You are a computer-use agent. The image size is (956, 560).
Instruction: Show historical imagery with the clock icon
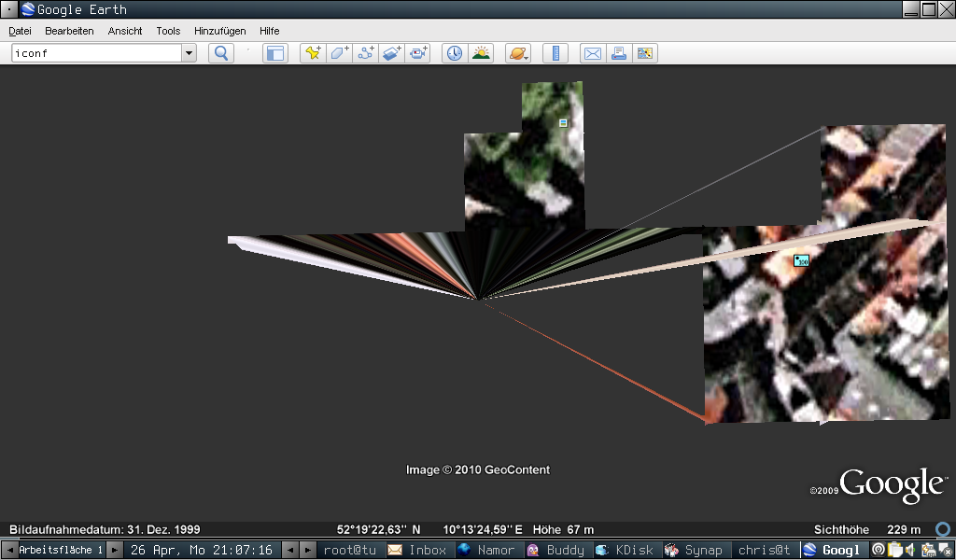(x=455, y=53)
